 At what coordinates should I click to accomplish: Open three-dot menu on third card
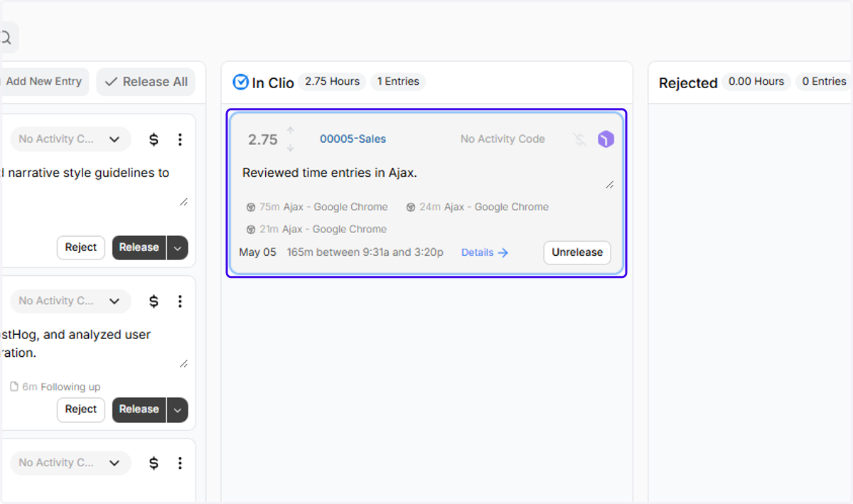pos(180,463)
